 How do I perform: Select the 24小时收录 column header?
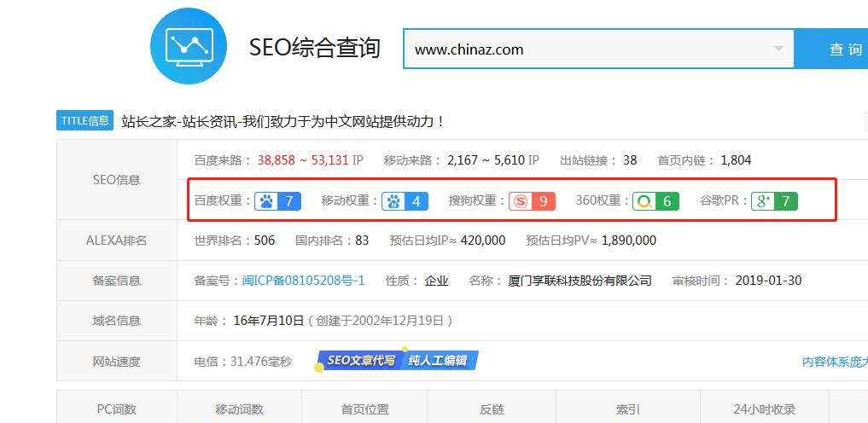pyautogui.click(x=765, y=409)
